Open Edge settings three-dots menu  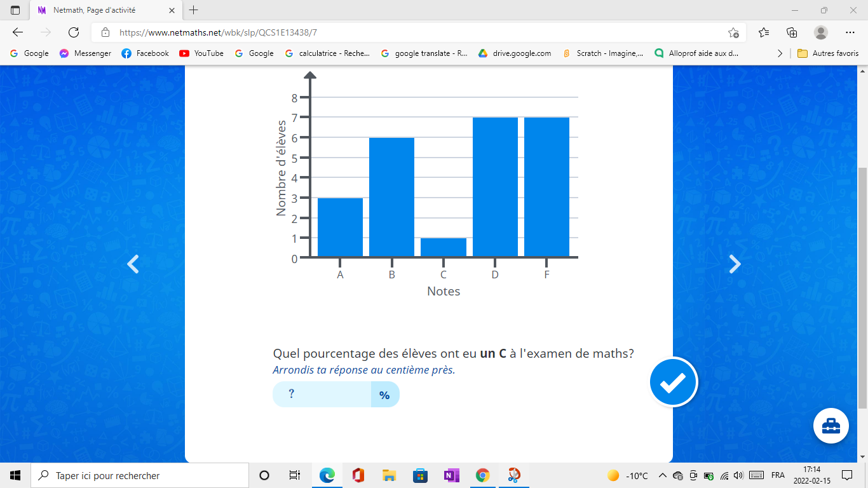[850, 32]
